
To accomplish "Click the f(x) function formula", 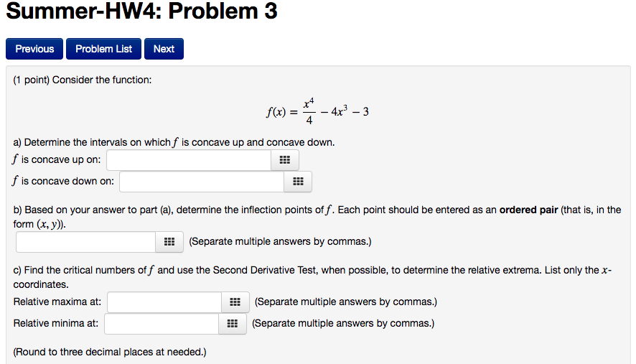I will tap(317, 111).
